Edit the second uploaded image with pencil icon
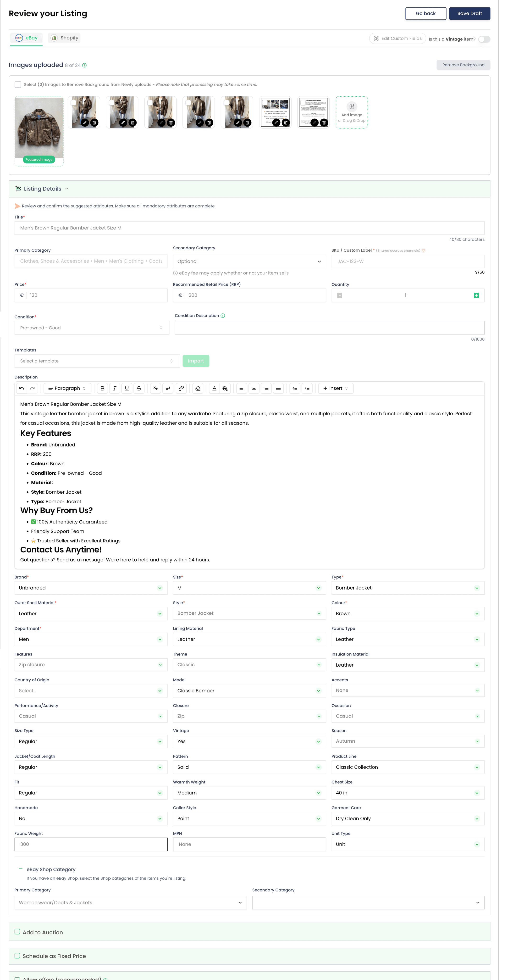Screen dimensions: 508x980 coord(85,122)
